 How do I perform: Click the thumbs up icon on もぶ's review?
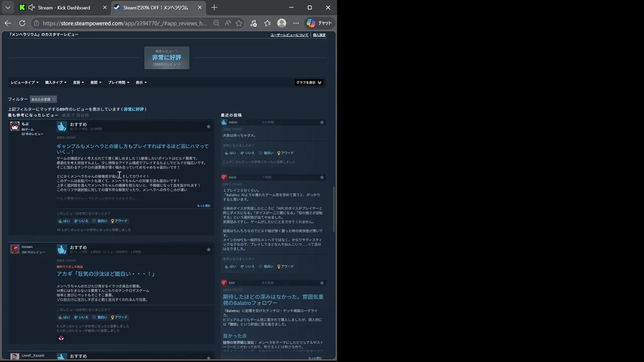pyautogui.click(x=62, y=126)
